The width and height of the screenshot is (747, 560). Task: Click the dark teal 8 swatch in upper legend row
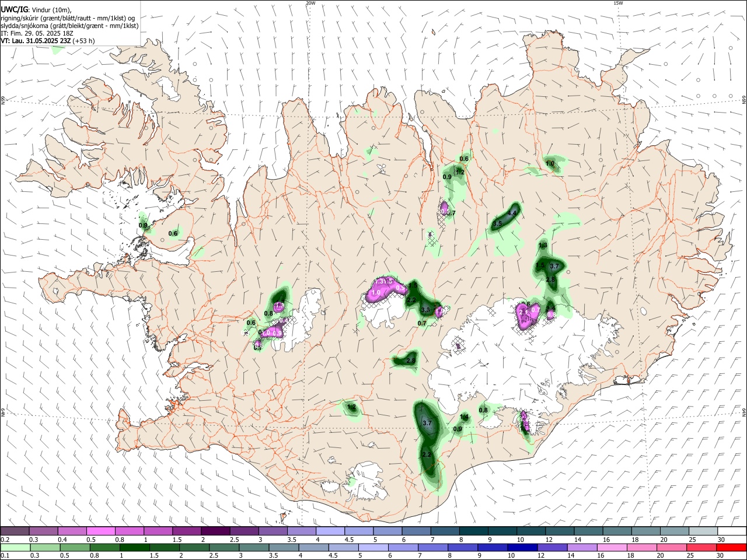(x=473, y=531)
